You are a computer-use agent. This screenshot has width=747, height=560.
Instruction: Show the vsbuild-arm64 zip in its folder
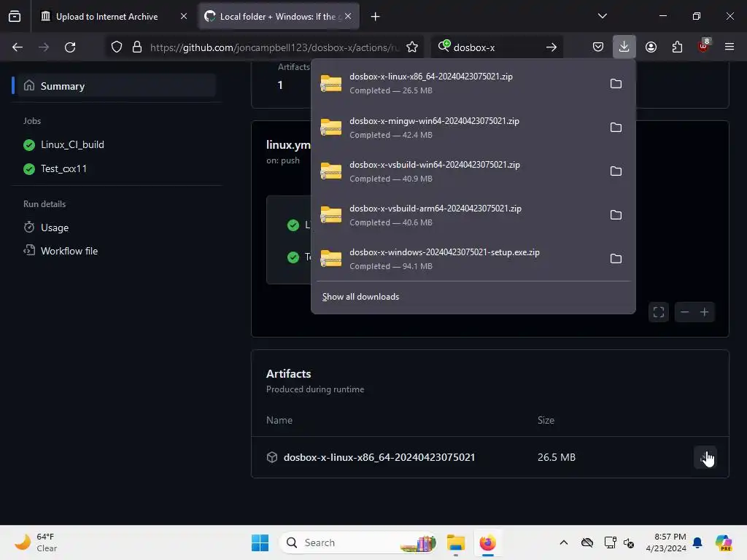coord(616,215)
